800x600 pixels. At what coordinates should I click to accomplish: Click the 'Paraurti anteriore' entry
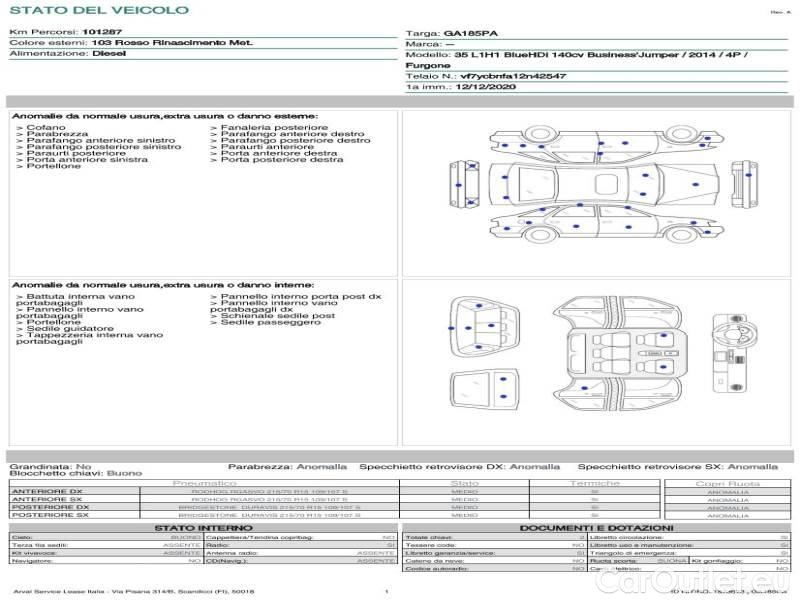pos(267,147)
